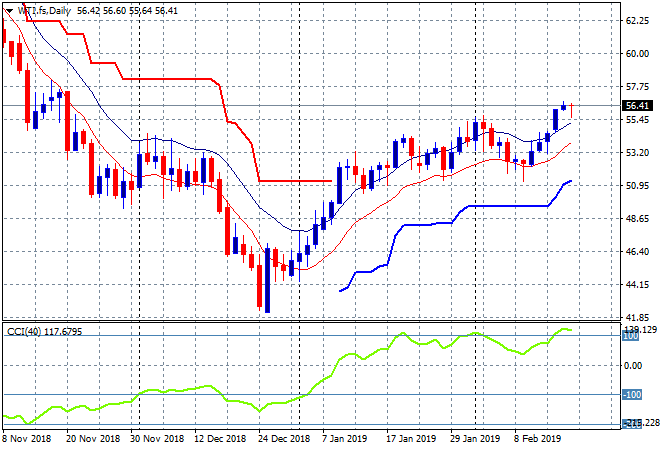This screenshot has height=450, width=660.
Task: Click the 44.15 price axis label
Action: pyautogui.click(x=637, y=285)
